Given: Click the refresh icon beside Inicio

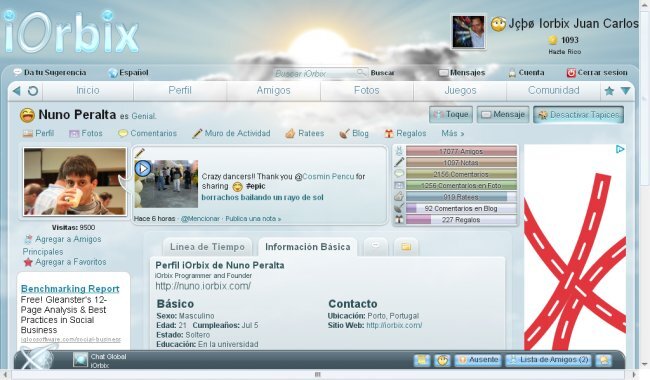Looking at the screenshot, I should [33, 91].
